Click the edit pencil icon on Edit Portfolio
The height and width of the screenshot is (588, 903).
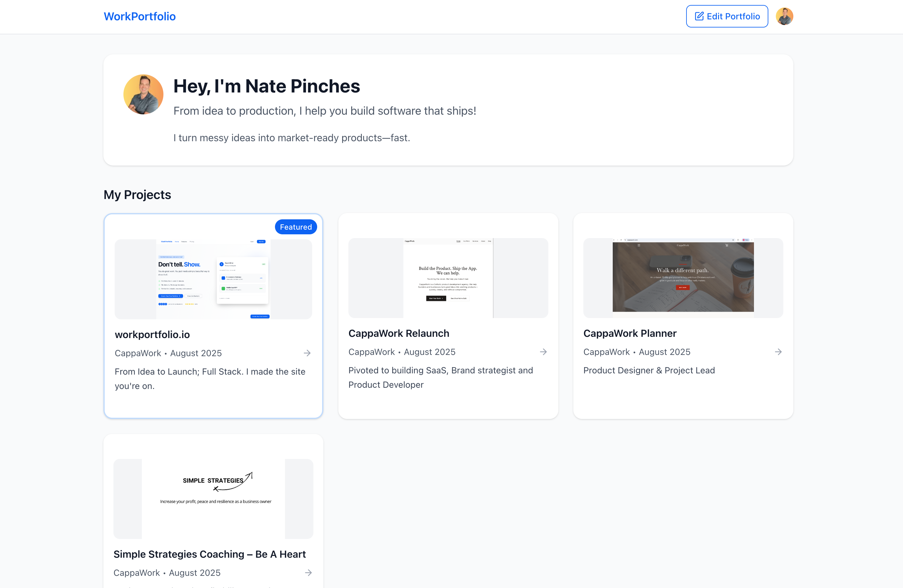(700, 16)
